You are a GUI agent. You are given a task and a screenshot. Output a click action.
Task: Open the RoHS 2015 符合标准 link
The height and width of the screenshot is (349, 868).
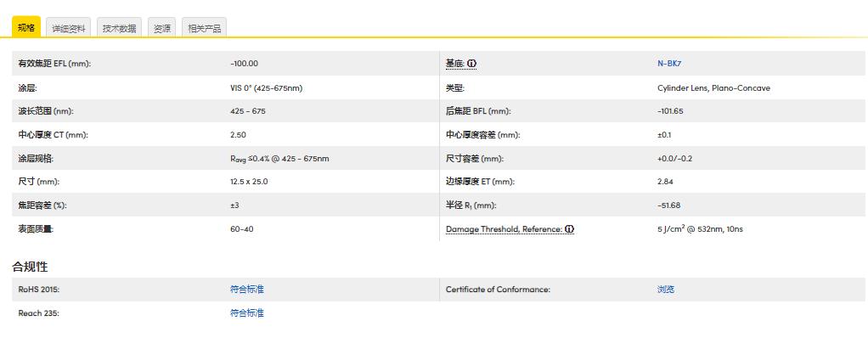point(246,290)
